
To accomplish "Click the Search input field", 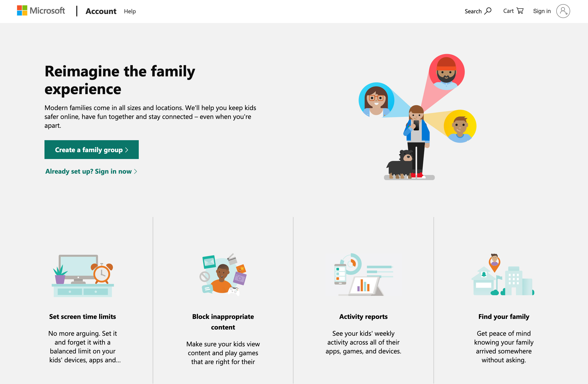I will tap(477, 11).
